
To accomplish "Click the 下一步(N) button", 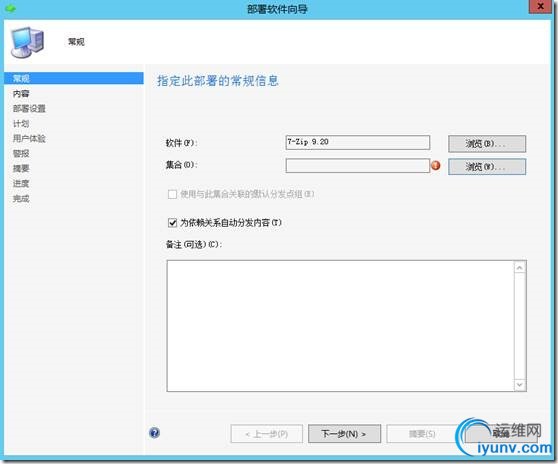I will 344,433.
